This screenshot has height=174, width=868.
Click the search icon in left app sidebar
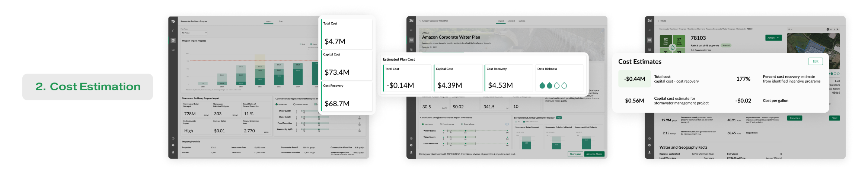(x=173, y=30)
